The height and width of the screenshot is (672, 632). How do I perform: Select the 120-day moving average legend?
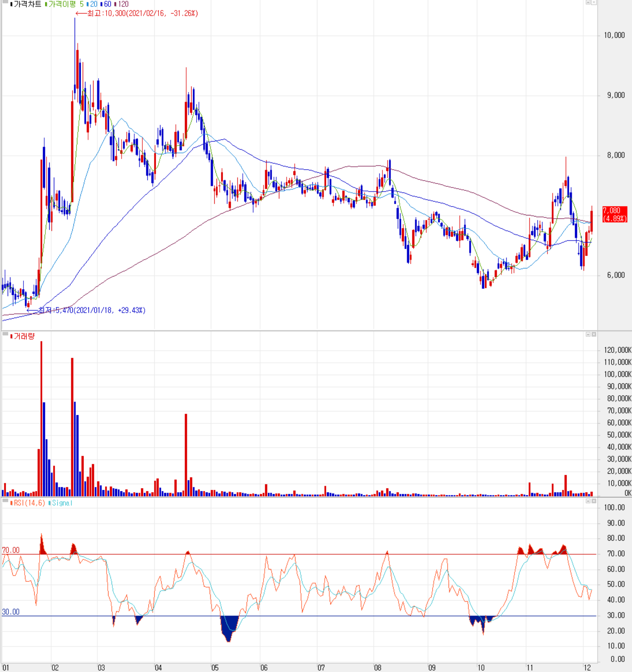coord(123,4)
